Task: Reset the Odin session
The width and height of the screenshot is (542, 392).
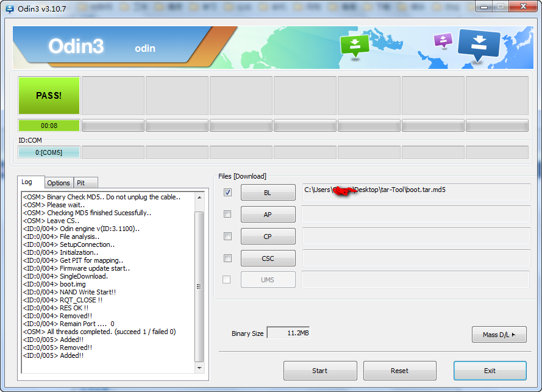Action: coord(399,371)
